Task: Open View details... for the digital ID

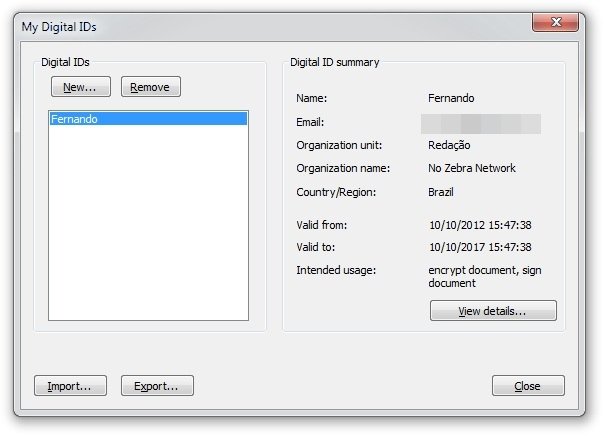Action: click(493, 310)
